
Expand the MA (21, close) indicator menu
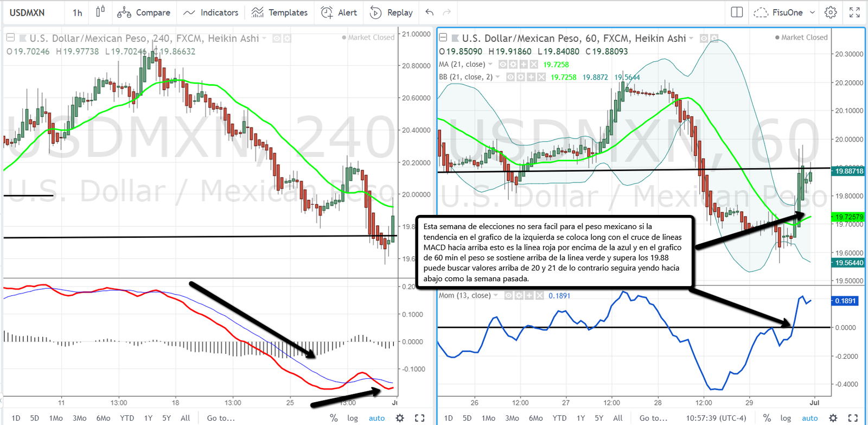(491, 64)
